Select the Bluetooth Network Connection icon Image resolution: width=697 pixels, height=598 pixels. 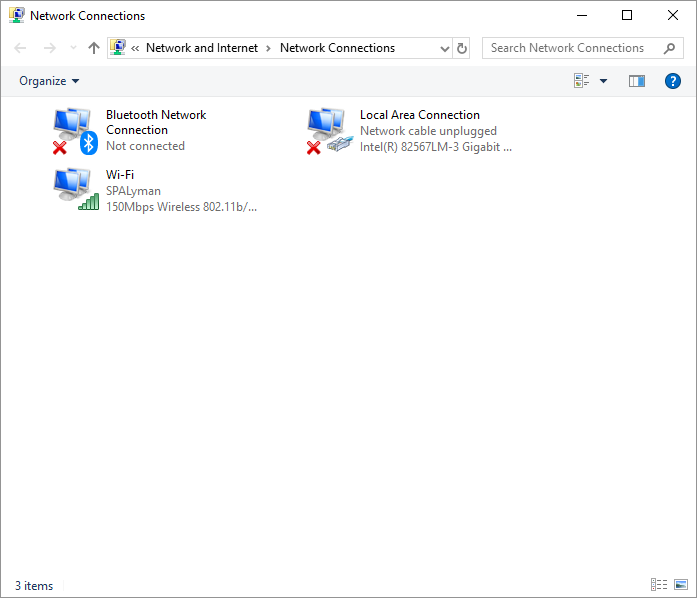pyautogui.click(x=75, y=131)
